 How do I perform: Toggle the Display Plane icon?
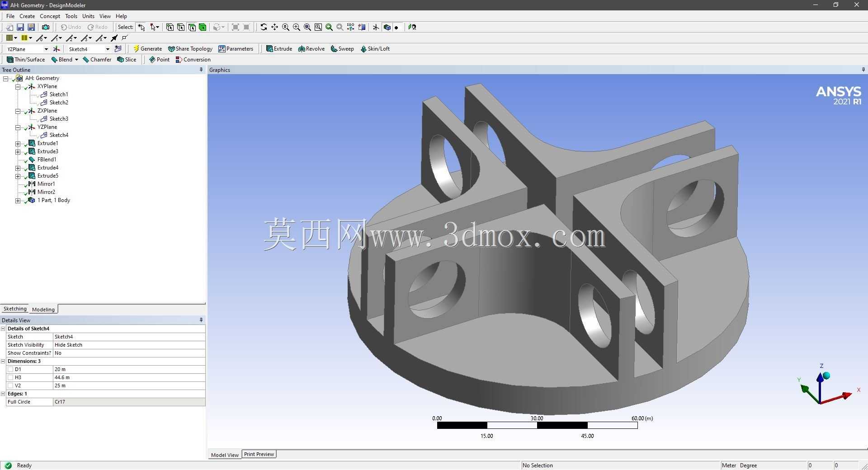tap(376, 27)
